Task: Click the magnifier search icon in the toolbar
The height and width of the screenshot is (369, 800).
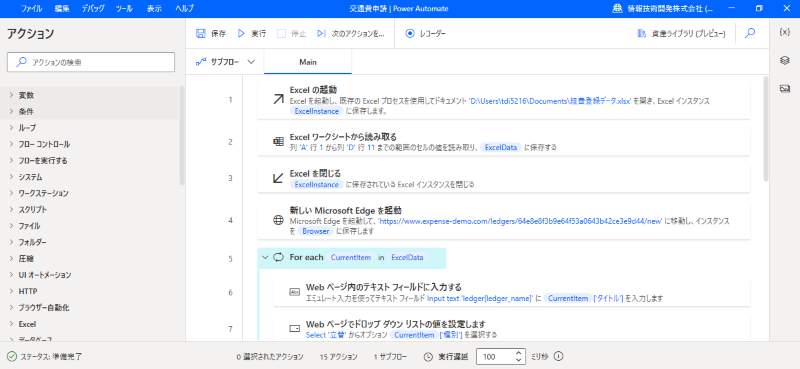Action: 749,33
